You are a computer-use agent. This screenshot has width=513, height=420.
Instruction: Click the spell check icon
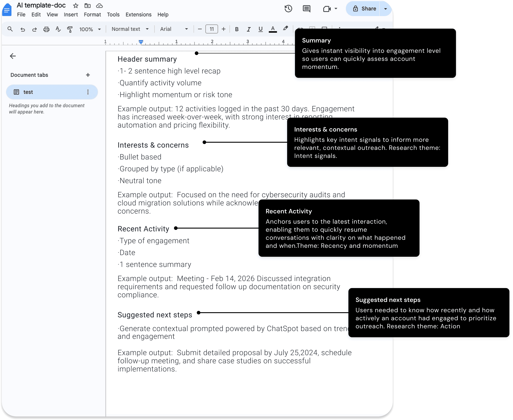(x=58, y=29)
